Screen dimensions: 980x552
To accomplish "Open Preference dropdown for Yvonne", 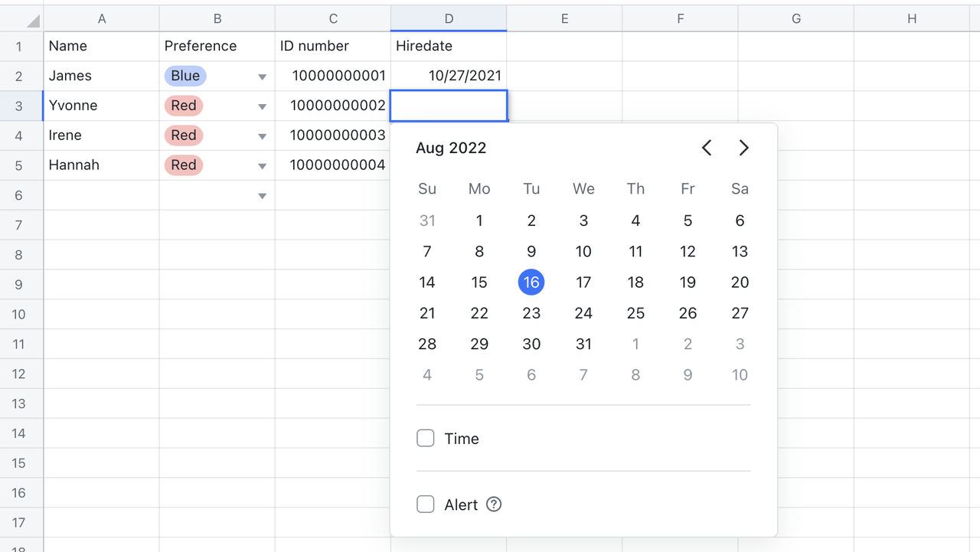I will tap(262, 106).
